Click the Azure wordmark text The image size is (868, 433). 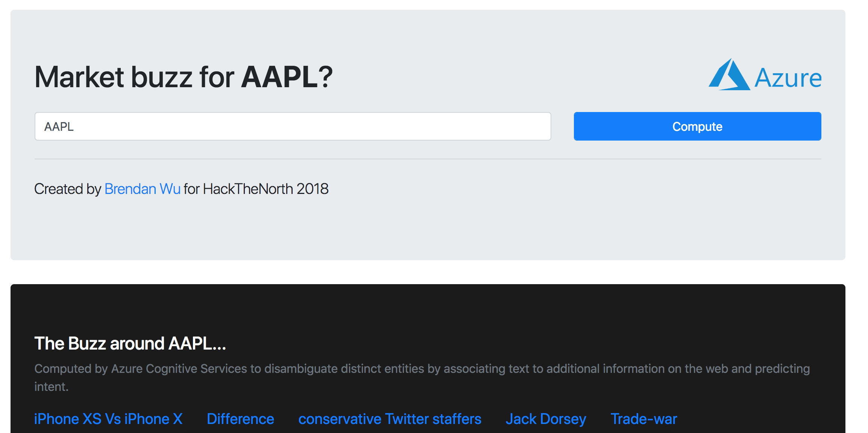tap(788, 78)
